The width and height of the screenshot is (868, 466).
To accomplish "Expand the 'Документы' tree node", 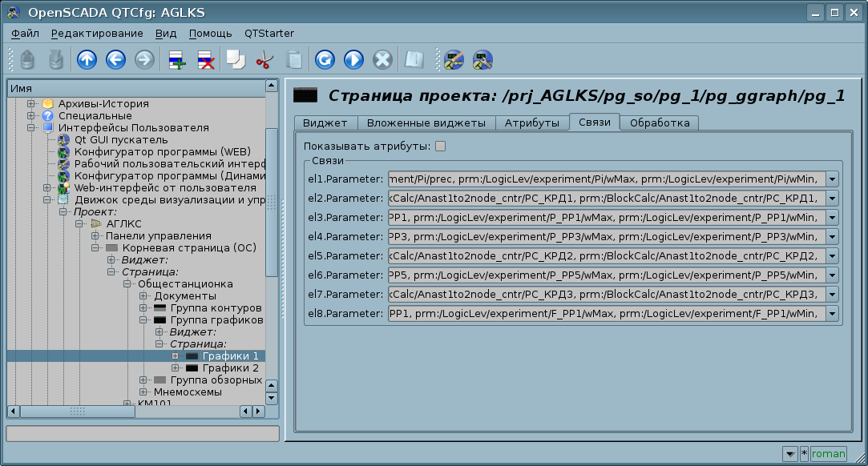I will click(143, 296).
